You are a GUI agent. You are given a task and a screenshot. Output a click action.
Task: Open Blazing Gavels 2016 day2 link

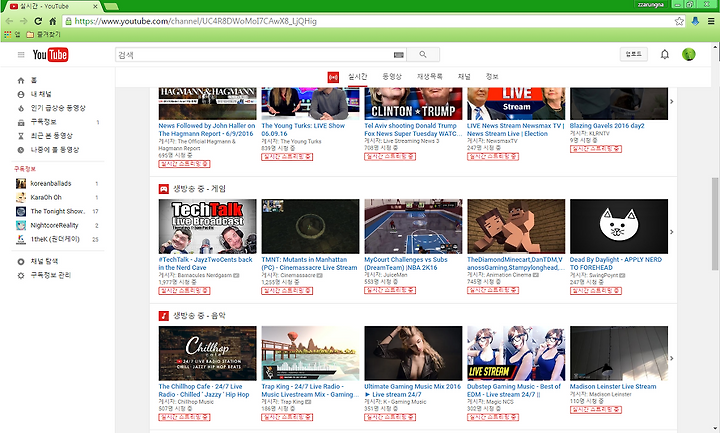point(607,126)
